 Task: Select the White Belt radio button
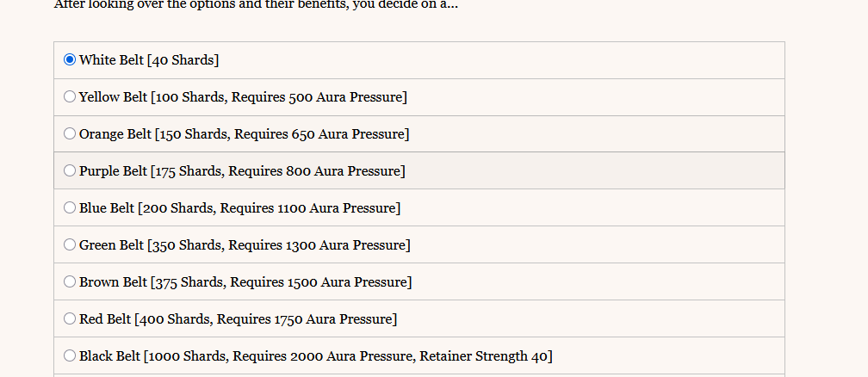pyautogui.click(x=70, y=60)
